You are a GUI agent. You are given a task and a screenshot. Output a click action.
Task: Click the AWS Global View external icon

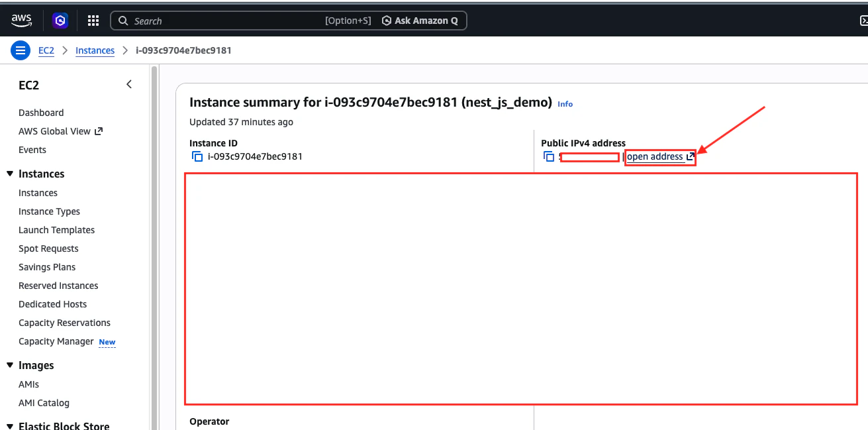click(x=99, y=131)
